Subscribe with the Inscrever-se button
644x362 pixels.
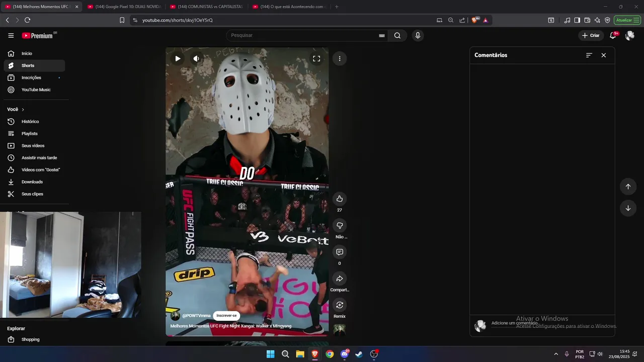tap(226, 316)
